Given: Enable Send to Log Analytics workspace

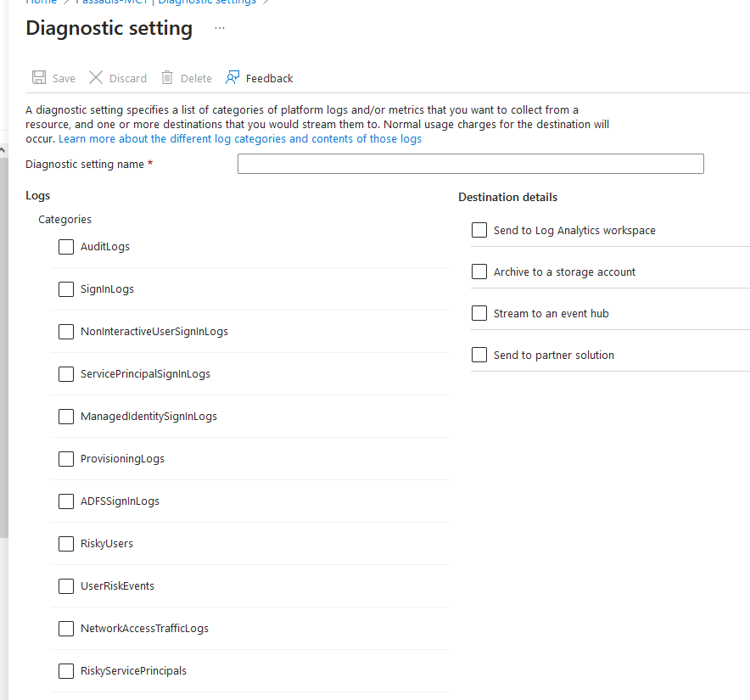Looking at the screenshot, I should (x=479, y=230).
